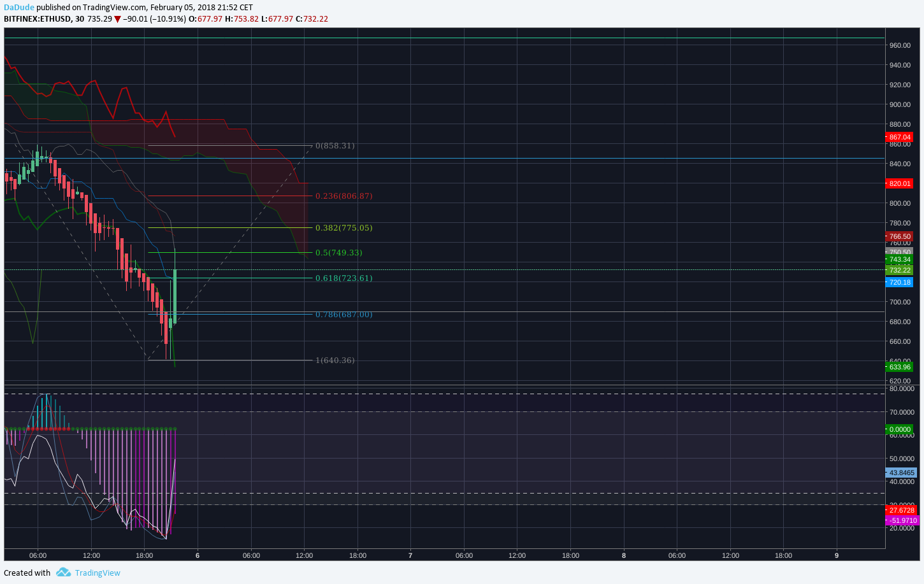Click the green 732.22 current price tag

pyautogui.click(x=900, y=270)
